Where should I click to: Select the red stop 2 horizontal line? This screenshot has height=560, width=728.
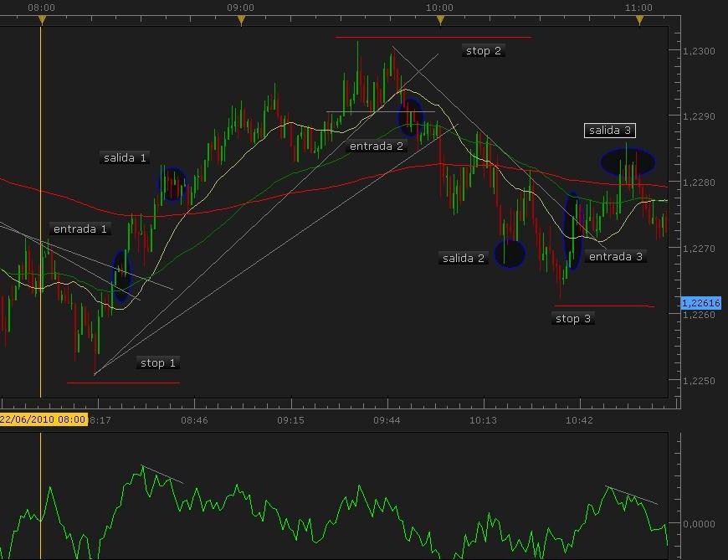[433, 37]
